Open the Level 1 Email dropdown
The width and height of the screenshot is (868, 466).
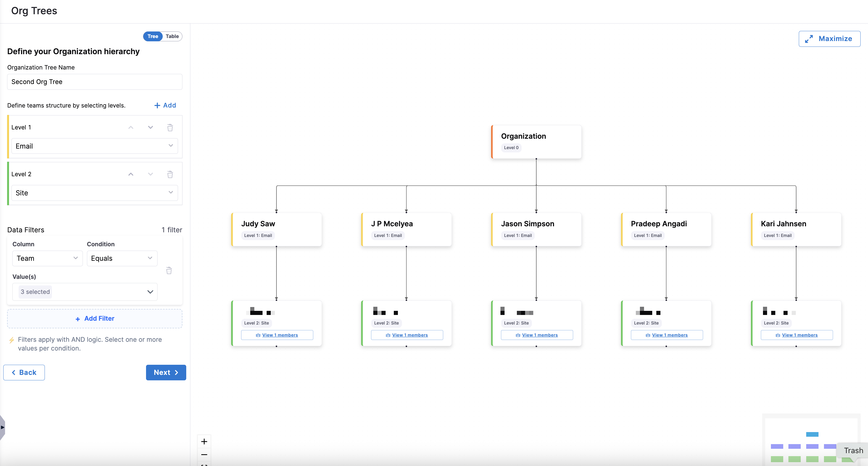[94, 146]
